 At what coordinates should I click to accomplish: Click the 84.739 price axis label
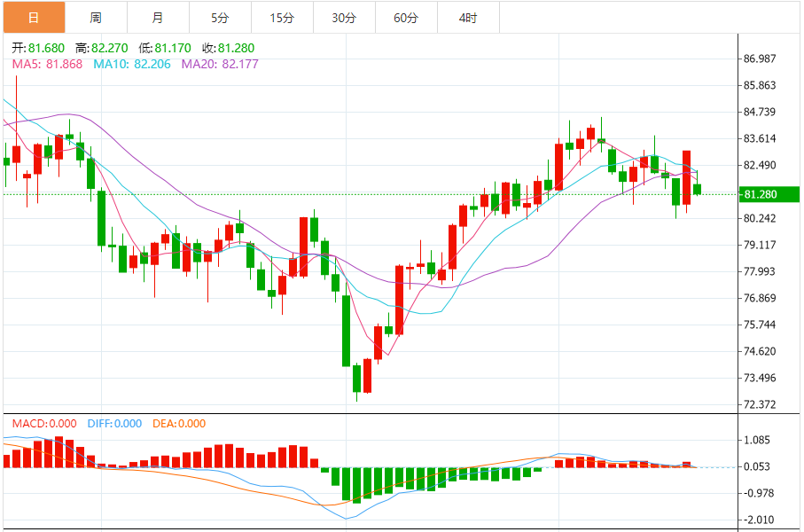tap(760, 112)
